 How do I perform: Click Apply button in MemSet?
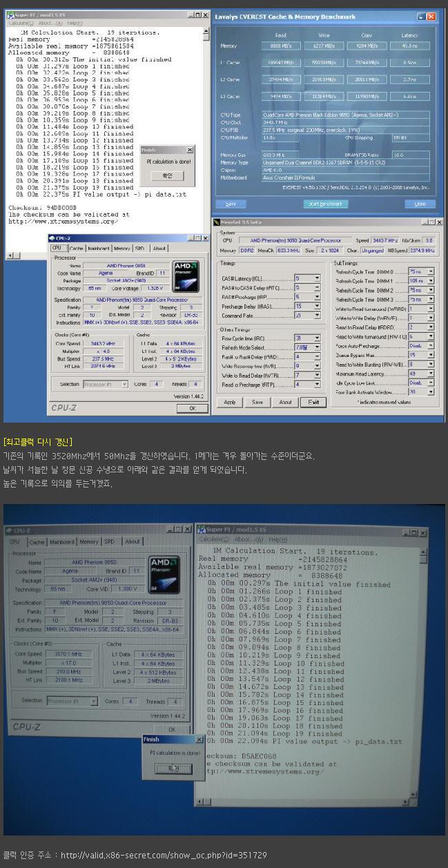point(230,402)
